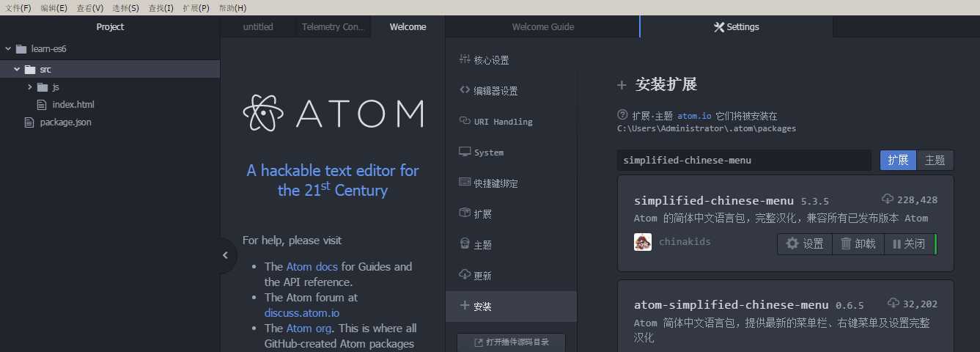980x352 pixels.
Task: Open 核心设置 settings section
Action: pos(511,60)
